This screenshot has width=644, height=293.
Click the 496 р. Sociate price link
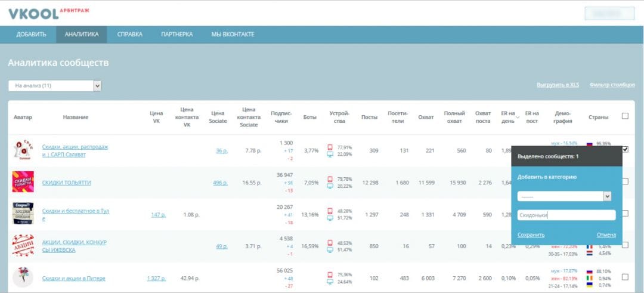pos(220,183)
